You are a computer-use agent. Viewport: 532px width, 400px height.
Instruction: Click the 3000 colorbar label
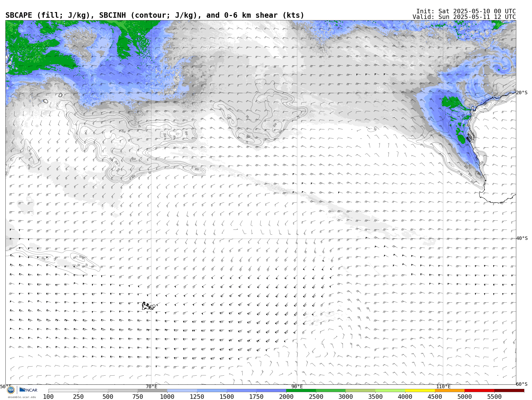tap(346, 397)
